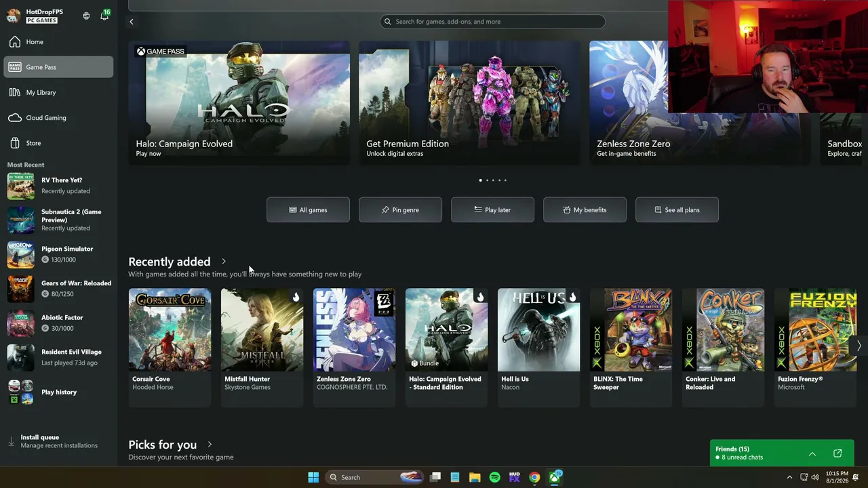The width and height of the screenshot is (868, 488).
Task: Open the Conker: Live and Reloaded card
Action: (723, 347)
